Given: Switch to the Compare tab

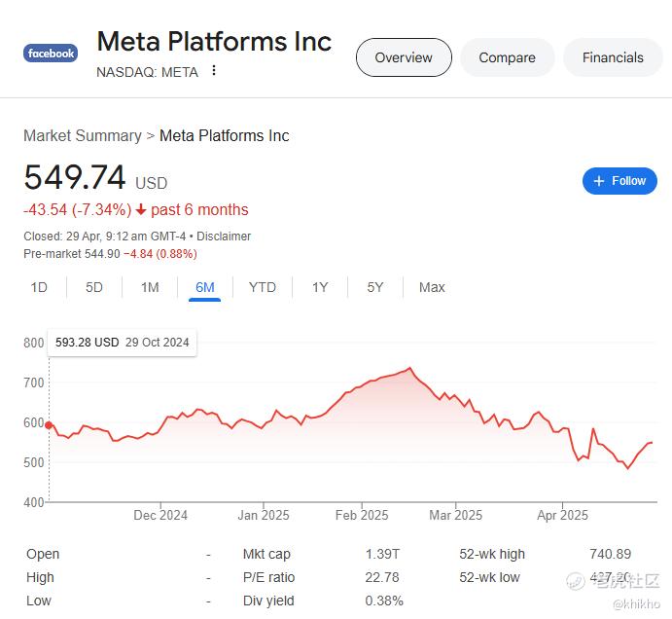Looking at the screenshot, I should click(x=507, y=57).
